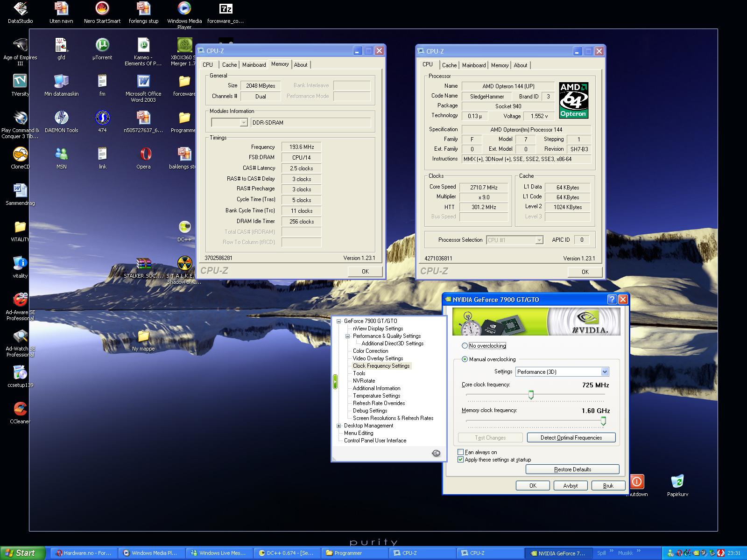747x560 pixels.
Task: Open the About tab in left CPU-Z window
Action: 301,65
